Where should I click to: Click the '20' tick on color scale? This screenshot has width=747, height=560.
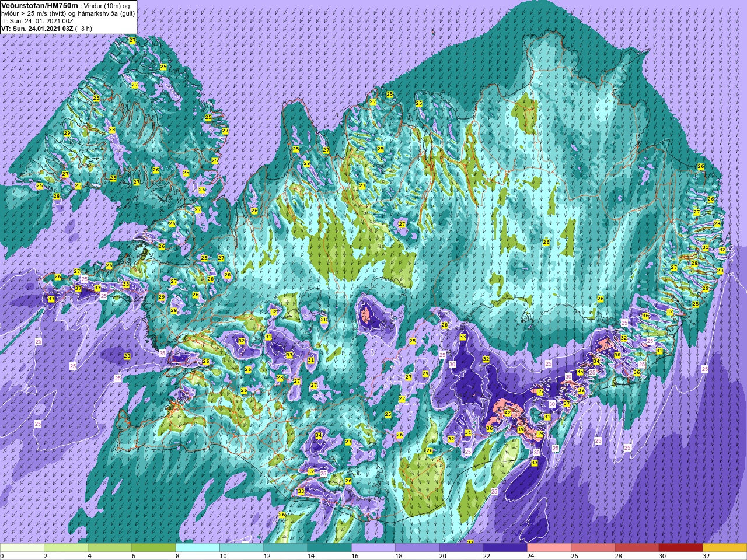[x=443, y=556]
